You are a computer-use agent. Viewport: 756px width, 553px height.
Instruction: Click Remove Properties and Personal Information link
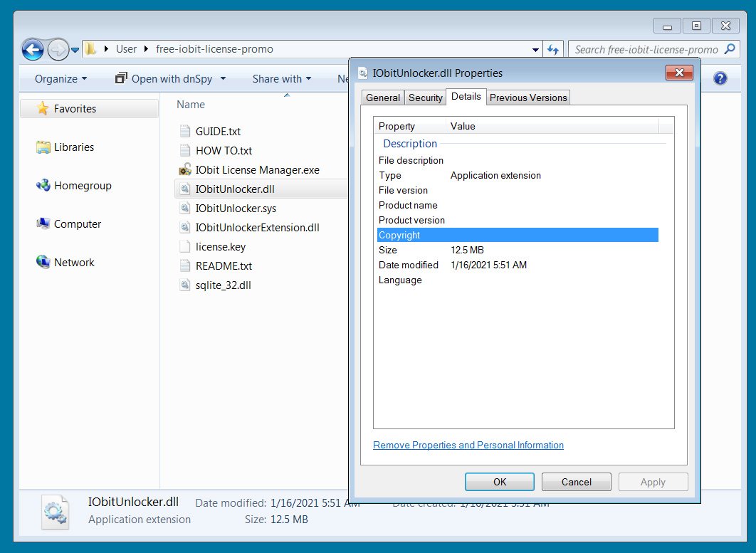pyautogui.click(x=468, y=445)
